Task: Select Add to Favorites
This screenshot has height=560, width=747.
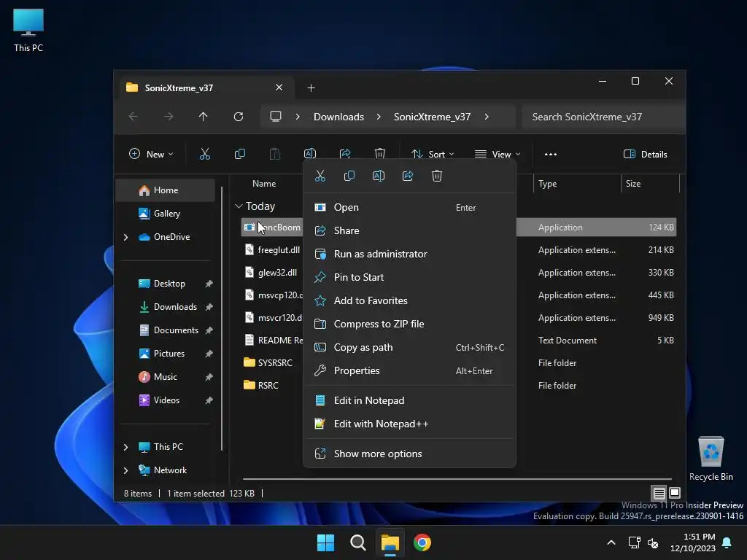Action: (409, 301)
